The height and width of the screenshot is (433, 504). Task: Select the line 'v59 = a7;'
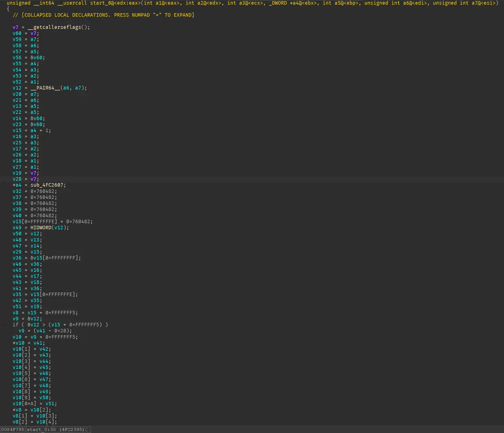pyautogui.click(x=26, y=39)
